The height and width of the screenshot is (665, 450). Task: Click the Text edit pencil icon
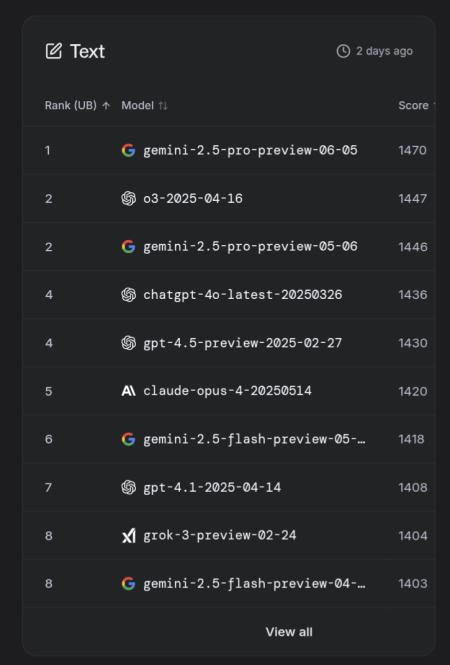click(x=53, y=51)
